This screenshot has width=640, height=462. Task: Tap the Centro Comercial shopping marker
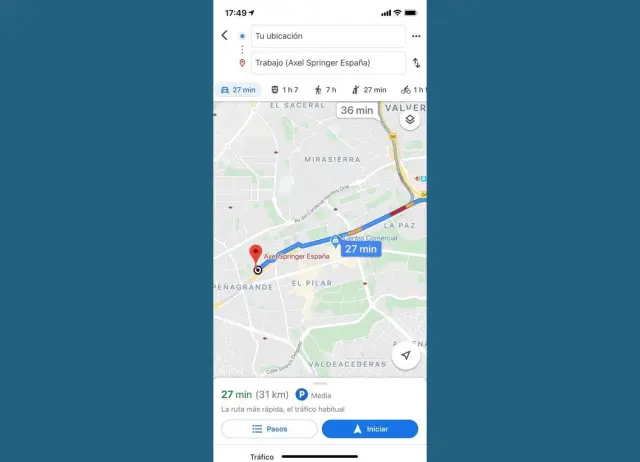click(335, 241)
